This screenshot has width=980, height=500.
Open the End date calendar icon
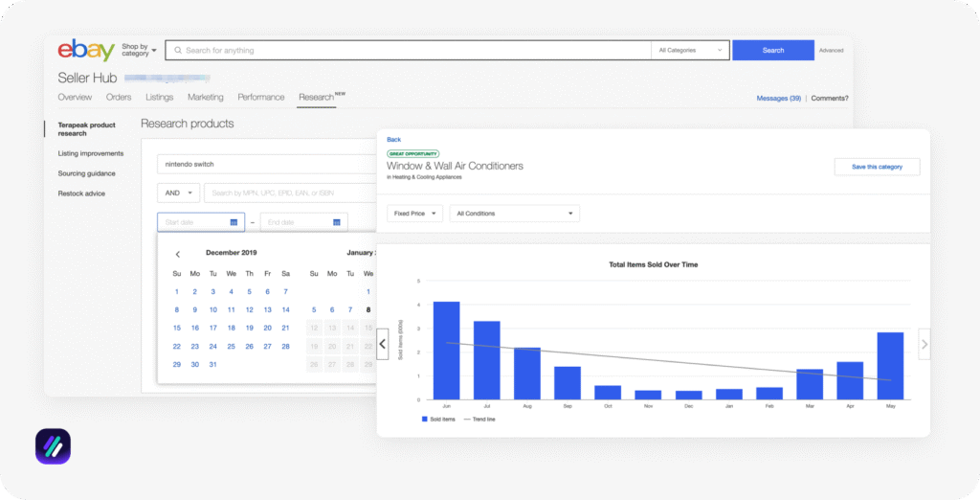click(336, 222)
